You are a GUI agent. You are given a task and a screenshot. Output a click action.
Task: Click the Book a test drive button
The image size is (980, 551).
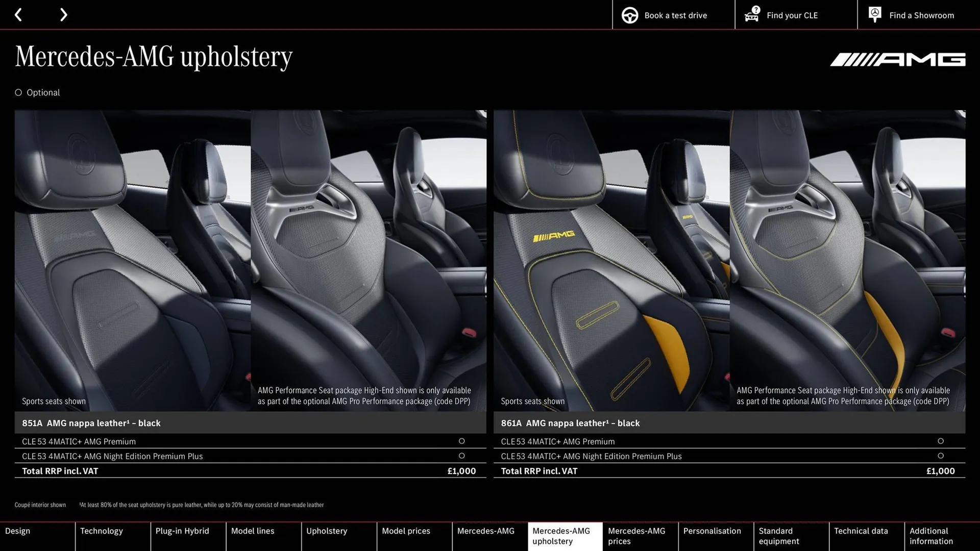tap(674, 15)
